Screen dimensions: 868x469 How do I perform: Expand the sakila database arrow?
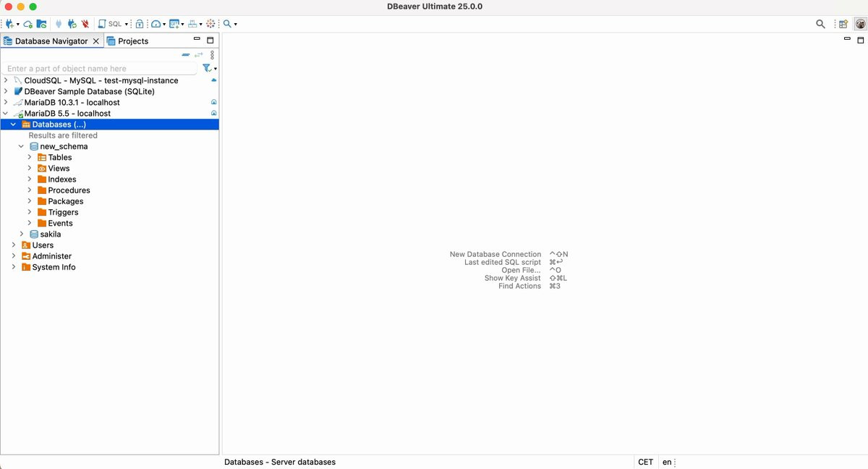[22, 234]
